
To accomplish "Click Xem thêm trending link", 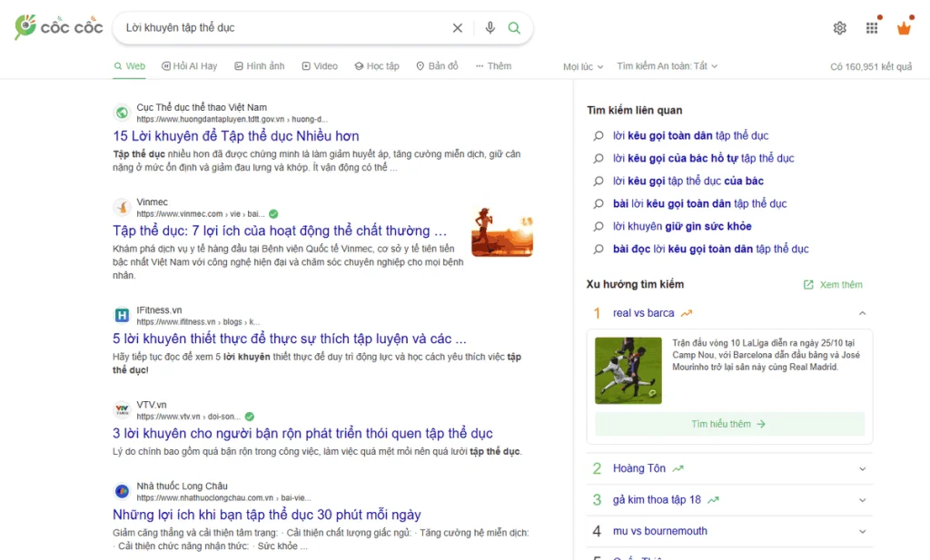I will (x=833, y=284).
